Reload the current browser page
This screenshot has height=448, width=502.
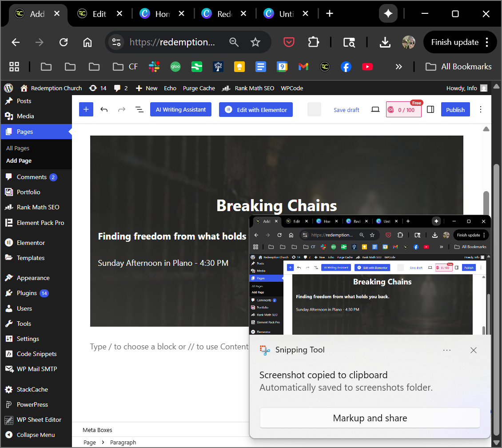[64, 42]
